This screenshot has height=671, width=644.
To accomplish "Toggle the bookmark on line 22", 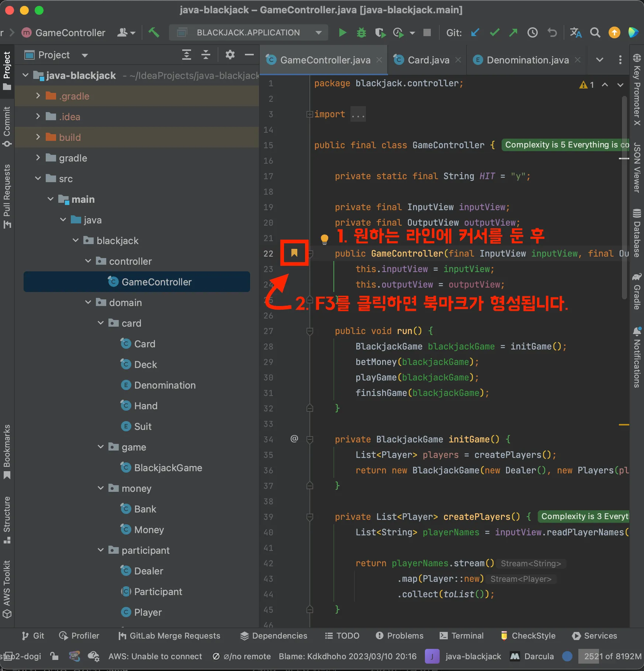I will 294,253.
